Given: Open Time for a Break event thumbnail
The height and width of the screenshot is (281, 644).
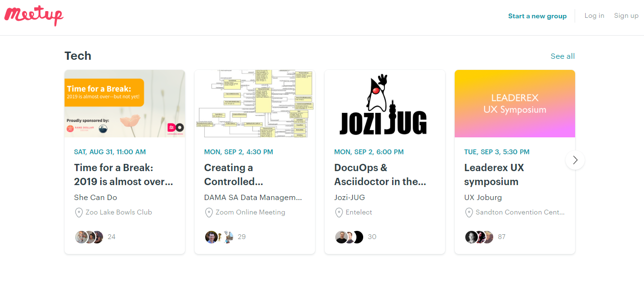Looking at the screenshot, I should coord(125,104).
